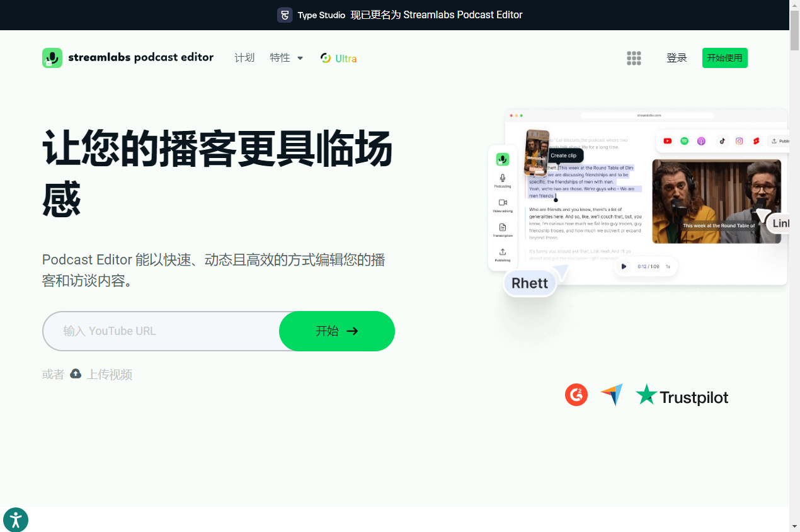The height and width of the screenshot is (532, 800).
Task: Click the green microphone icon in preview sidebar
Action: [503, 159]
